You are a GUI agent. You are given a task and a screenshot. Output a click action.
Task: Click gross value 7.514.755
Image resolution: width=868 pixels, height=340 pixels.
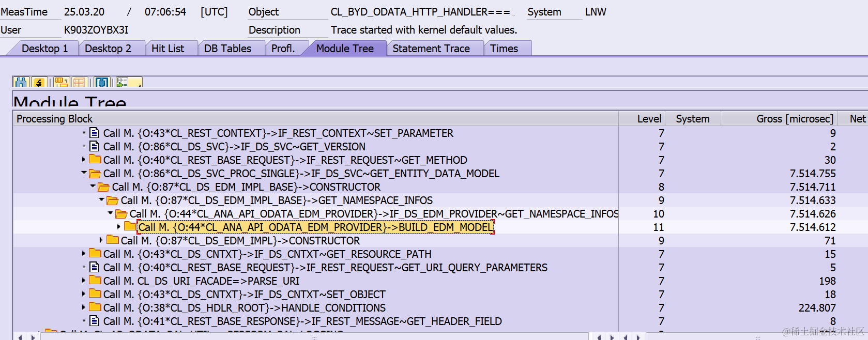(x=813, y=173)
